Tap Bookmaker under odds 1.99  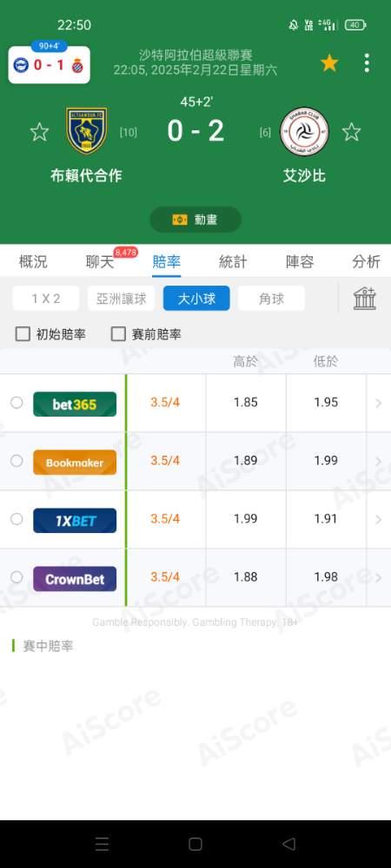[326, 461]
